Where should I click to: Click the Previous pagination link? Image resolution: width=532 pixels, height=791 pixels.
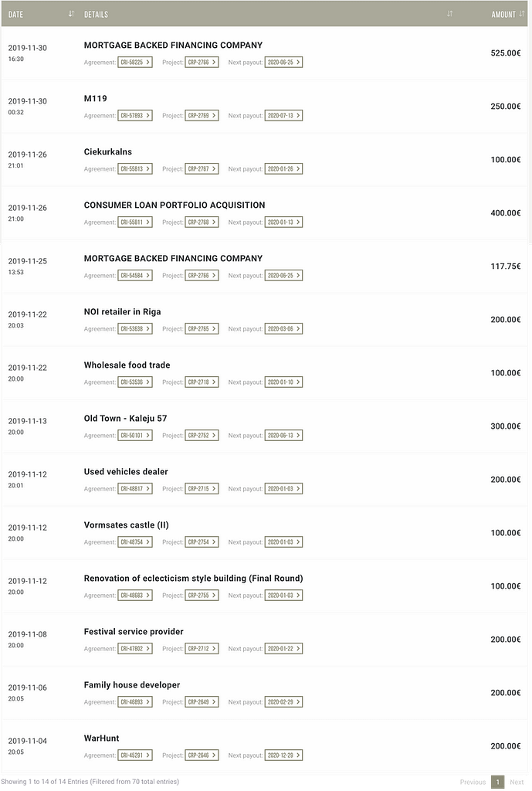(473, 782)
